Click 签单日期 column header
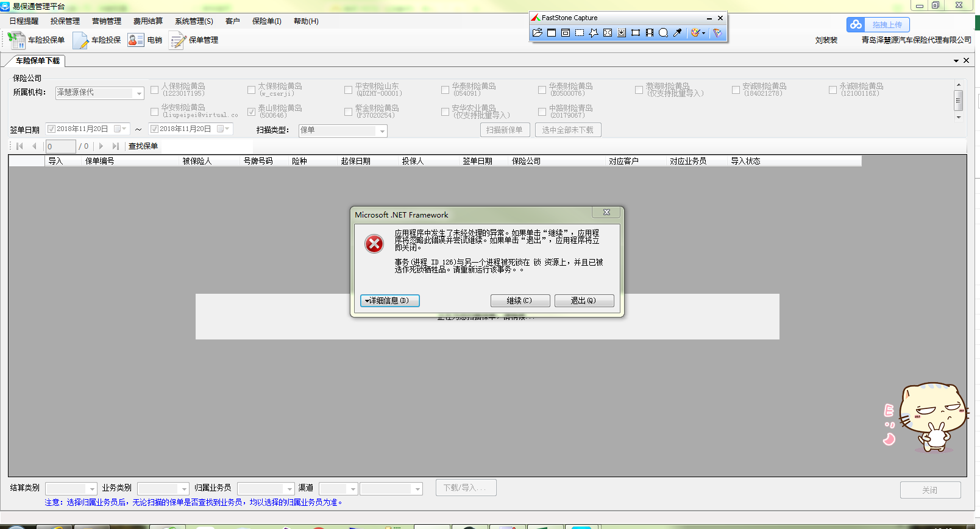 [x=484, y=162]
